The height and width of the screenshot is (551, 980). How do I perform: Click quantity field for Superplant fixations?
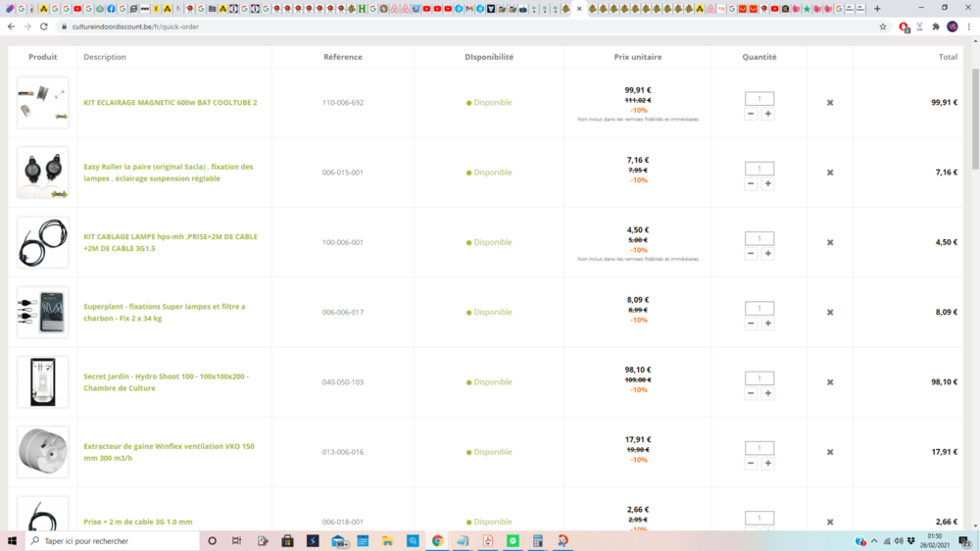click(759, 308)
